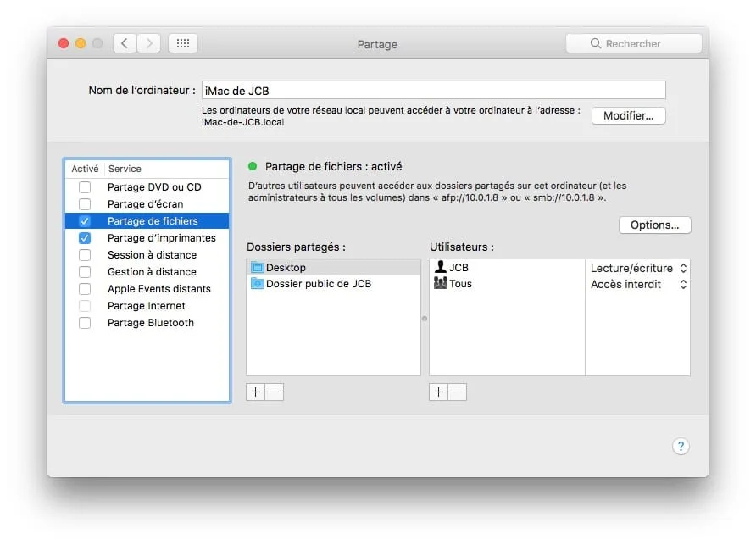Viewport: 756px width, 545px height.
Task: Enable Session à distance checkbox
Action: 85,254
